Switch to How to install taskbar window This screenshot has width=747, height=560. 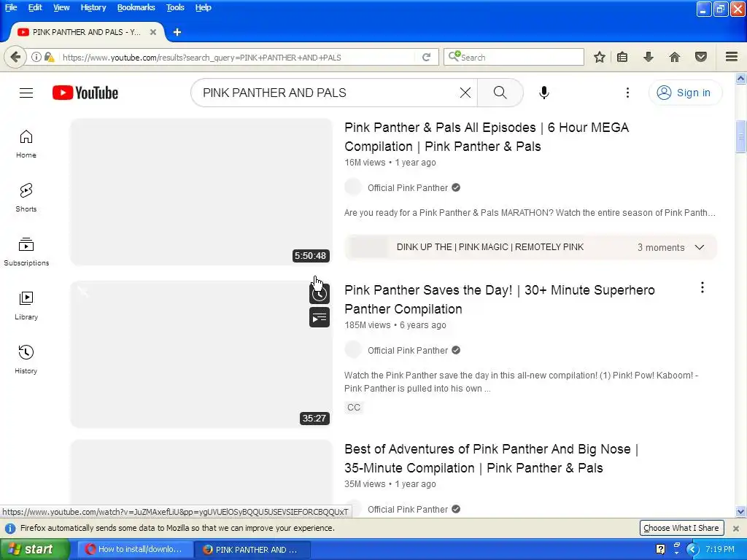tap(135, 550)
